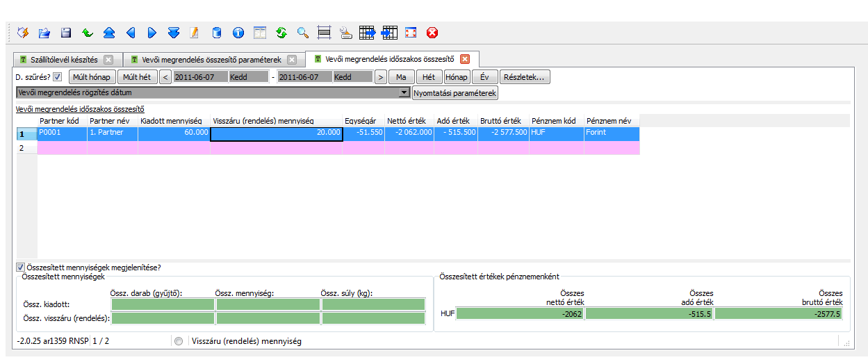Click the red circle X toolbar icon
This screenshot has width=868, height=362.
tap(432, 32)
